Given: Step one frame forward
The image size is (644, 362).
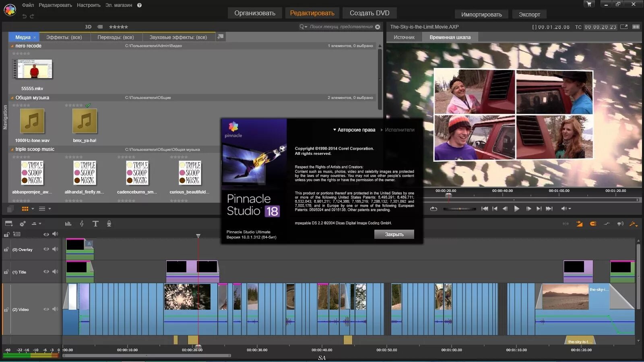Looking at the screenshot, I should pos(528,209).
